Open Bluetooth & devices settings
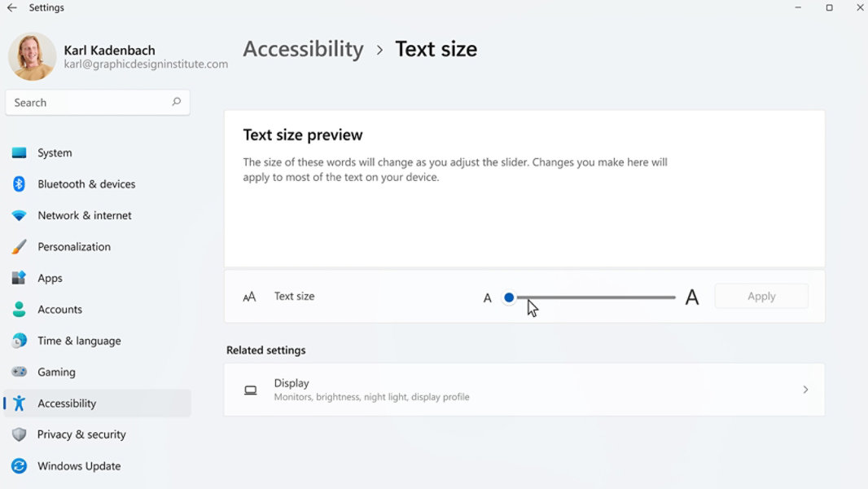The image size is (868, 489). click(20, 184)
